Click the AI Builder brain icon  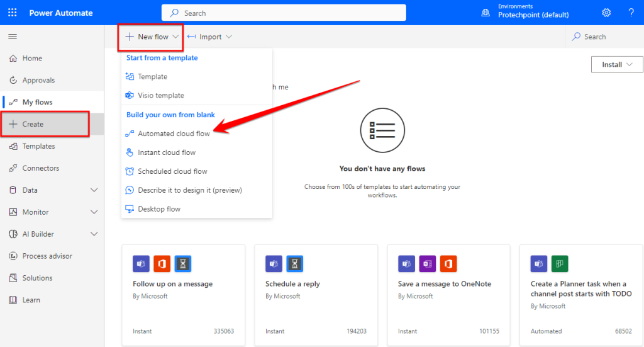(x=13, y=234)
